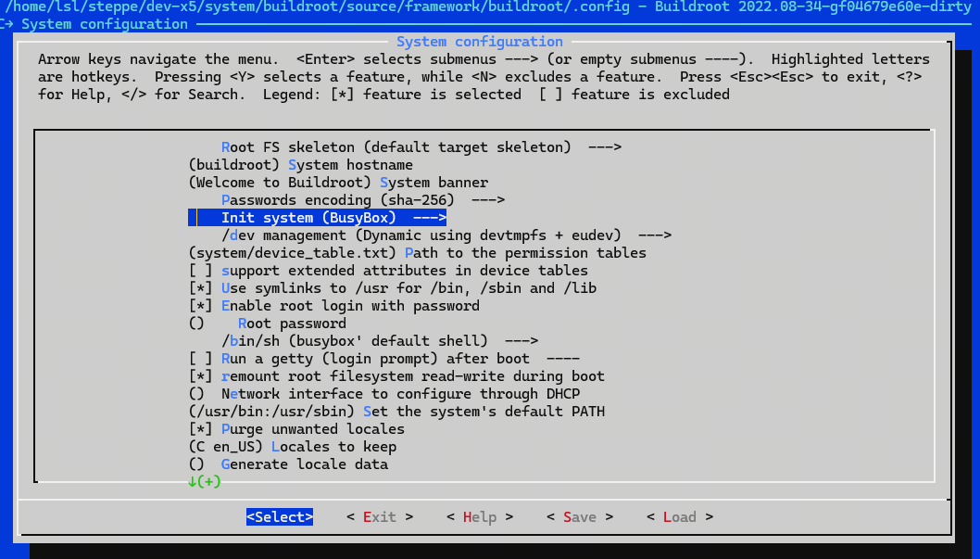The width and height of the screenshot is (980, 559).
Task: Toggle Enable root login with password
Action: 334,306
